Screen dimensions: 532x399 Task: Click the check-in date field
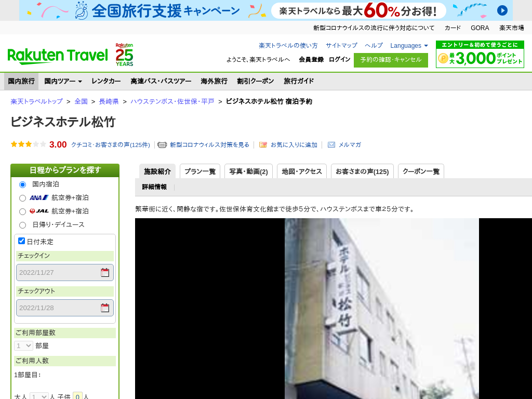pyautogui.click(x=65, y=272)
